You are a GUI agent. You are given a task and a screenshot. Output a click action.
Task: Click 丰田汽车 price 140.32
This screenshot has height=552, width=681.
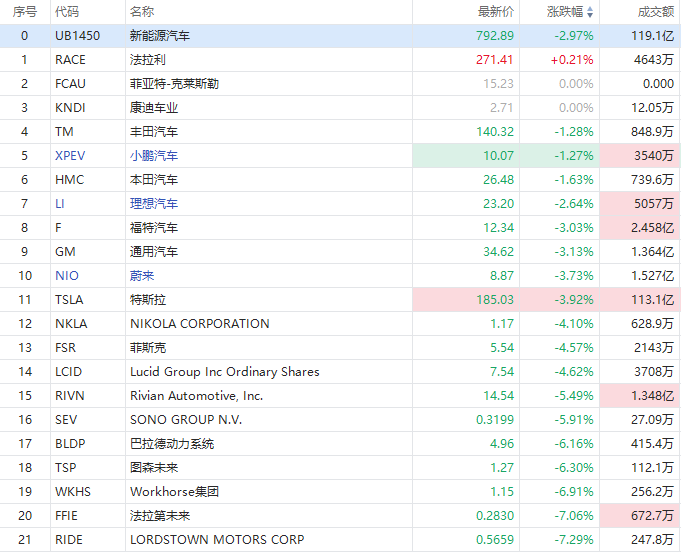click(x=495, y=132)
